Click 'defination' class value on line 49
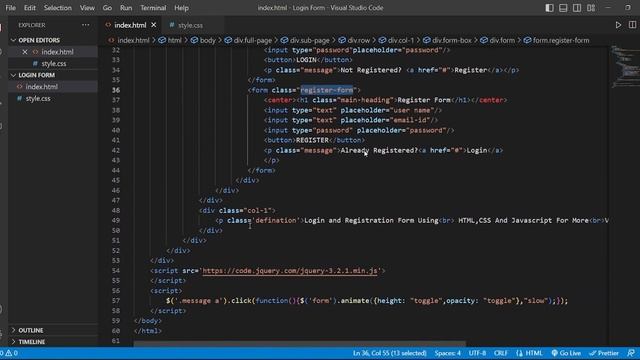The width and height of the screenshot is (640, 360). click(276, 220)
